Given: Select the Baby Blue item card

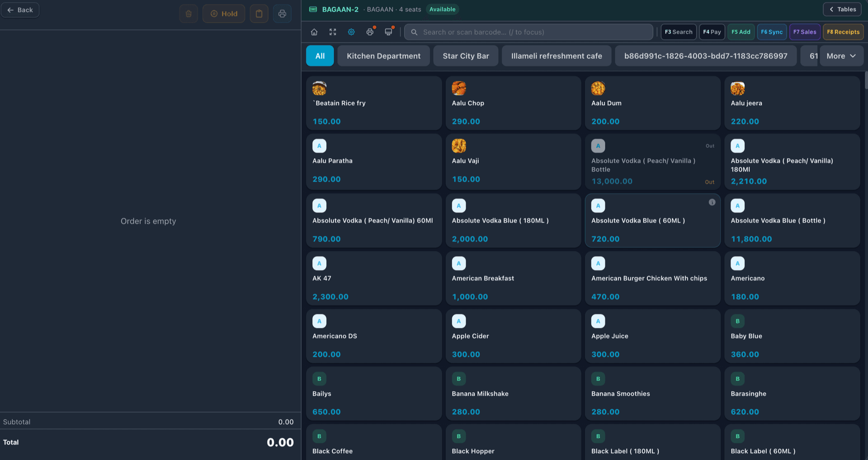Looking at the screenshot, I should (792, 336).
